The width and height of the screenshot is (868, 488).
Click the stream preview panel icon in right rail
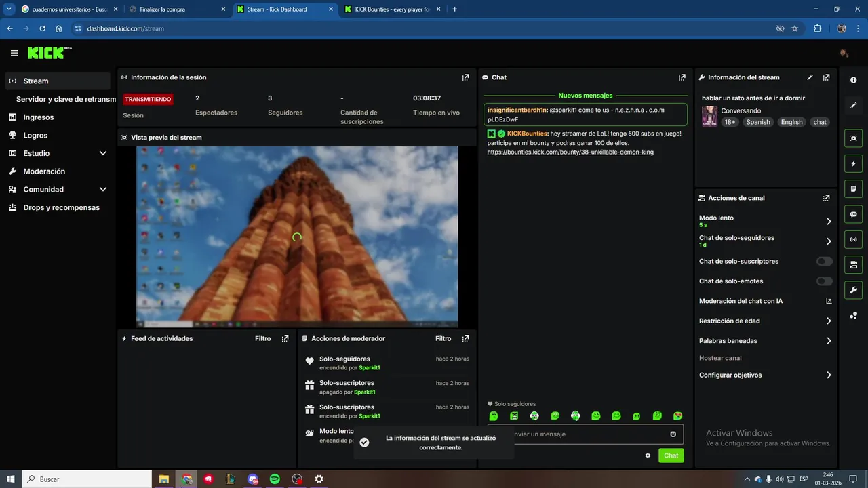[853, 138]
